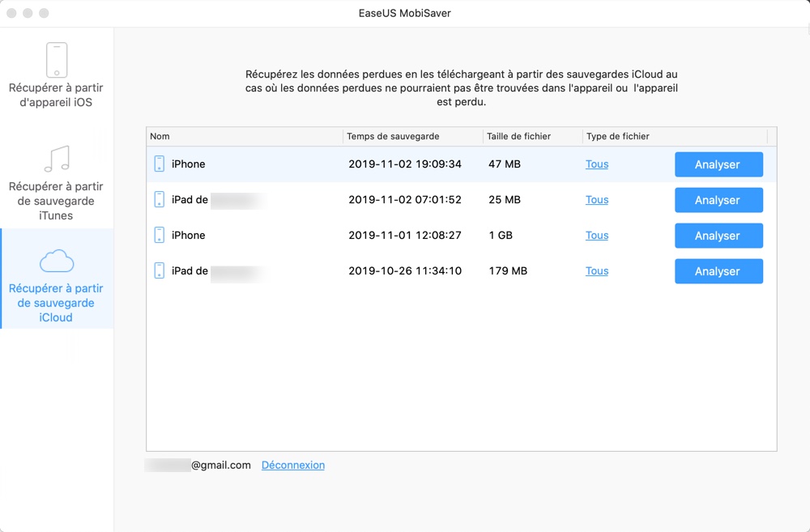
Task: Click device icon of 1 GB iPhone backup
Action: [x=160, y=236]
